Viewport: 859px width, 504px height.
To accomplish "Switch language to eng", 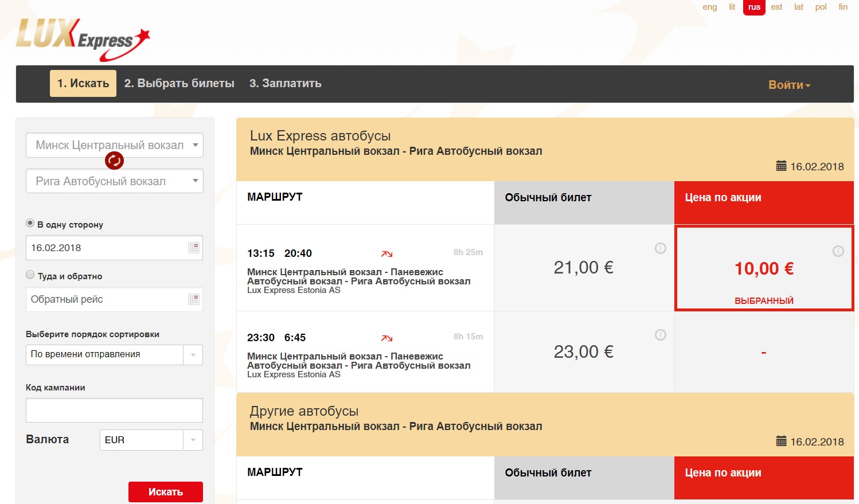I will 709,7.
